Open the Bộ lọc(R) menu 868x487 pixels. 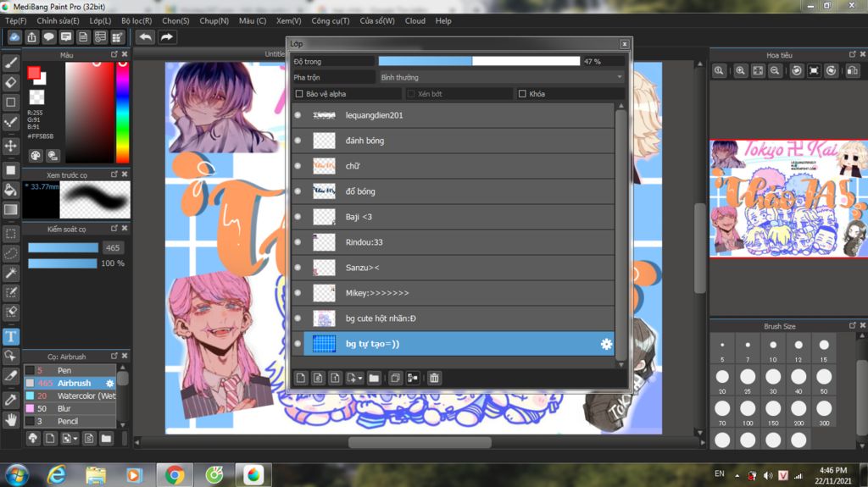click(x=136, y=21)
